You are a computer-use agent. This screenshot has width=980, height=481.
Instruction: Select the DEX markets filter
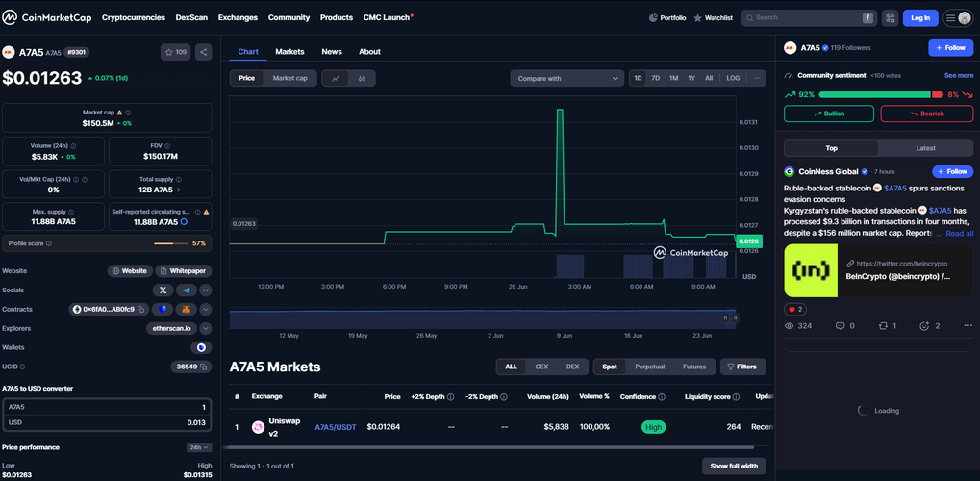click(572, 367)
